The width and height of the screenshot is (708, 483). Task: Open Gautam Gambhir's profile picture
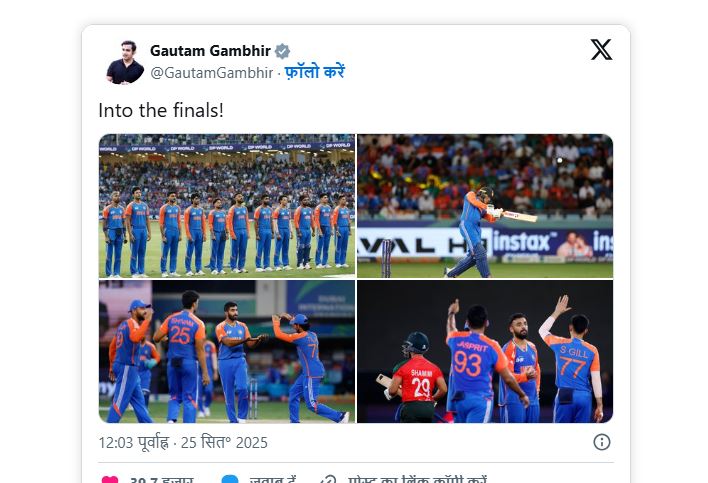pos(125,62)
